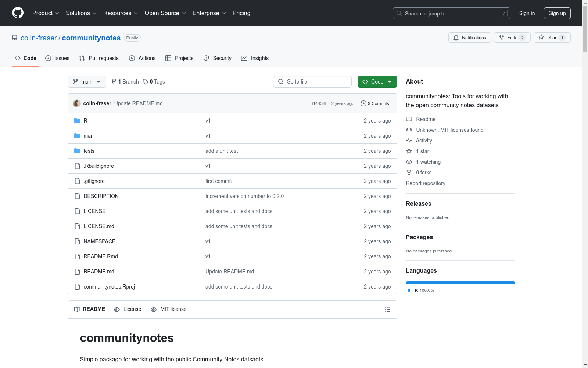Open the main branch selector dropdown
Image resolution: width=588 pixels, height=368 pixels.
(87, 82)
